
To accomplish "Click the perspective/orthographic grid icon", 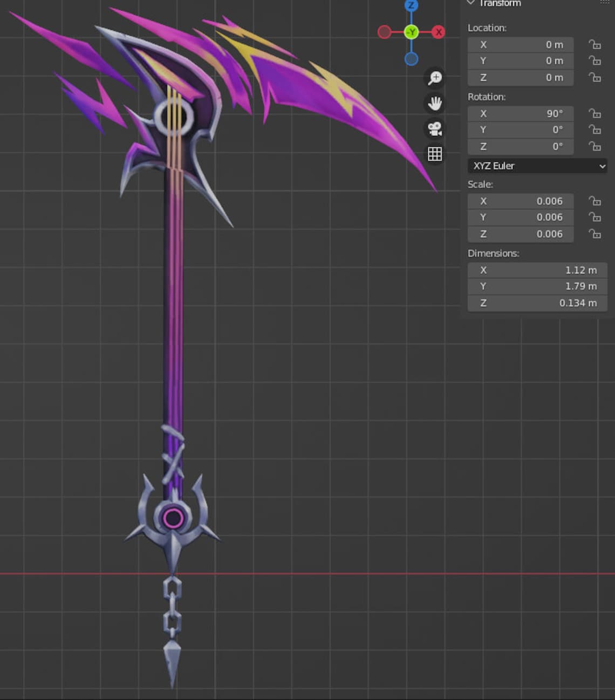I will [x=434, y=154].
